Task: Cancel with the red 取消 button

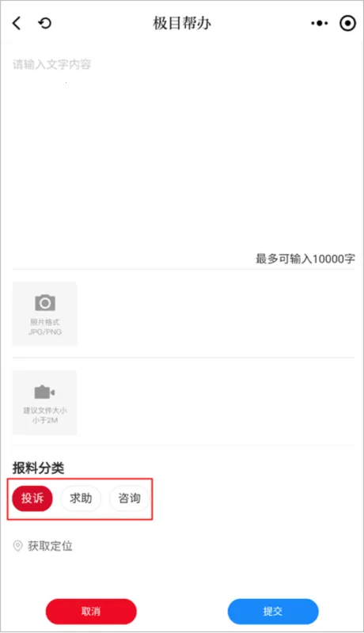Action: tap(91, 611)
